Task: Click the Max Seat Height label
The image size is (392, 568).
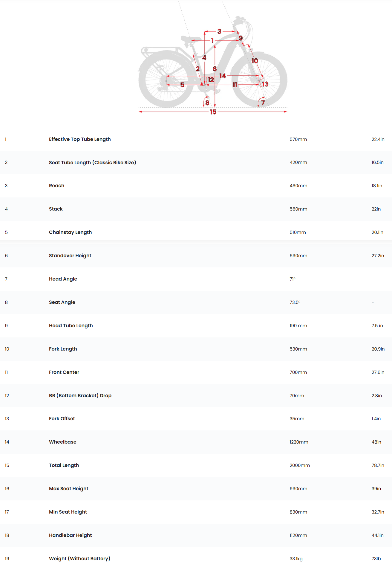Action: point(69,489)
